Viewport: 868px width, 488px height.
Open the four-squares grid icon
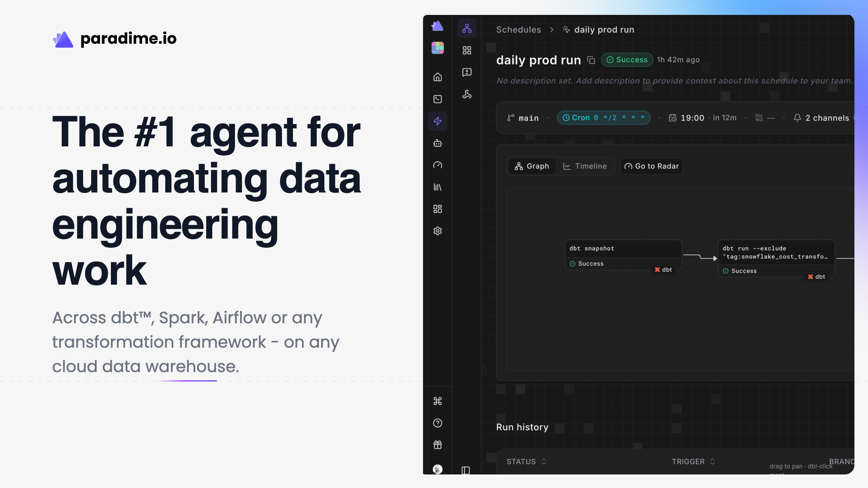coord(467,50)
